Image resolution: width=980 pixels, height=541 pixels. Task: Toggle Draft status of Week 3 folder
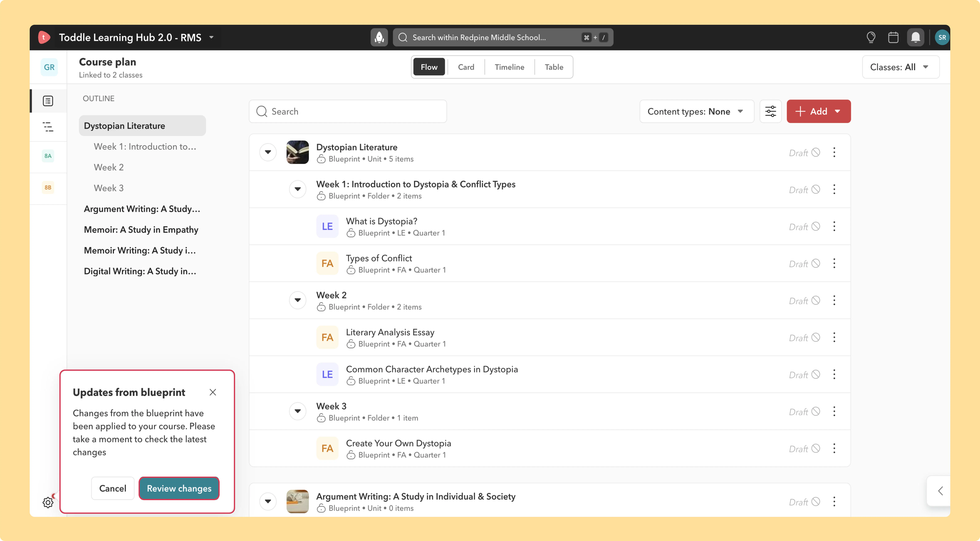click(x=804, y=412)
